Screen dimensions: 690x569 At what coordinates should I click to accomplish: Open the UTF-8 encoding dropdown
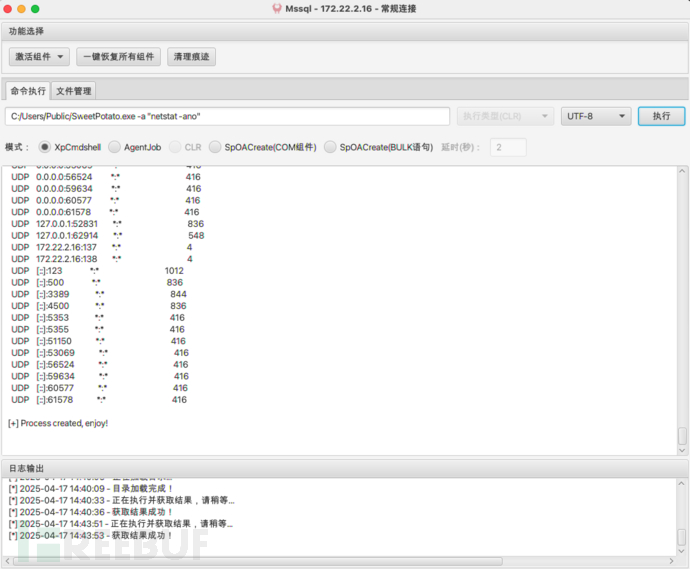click(596, 116)
